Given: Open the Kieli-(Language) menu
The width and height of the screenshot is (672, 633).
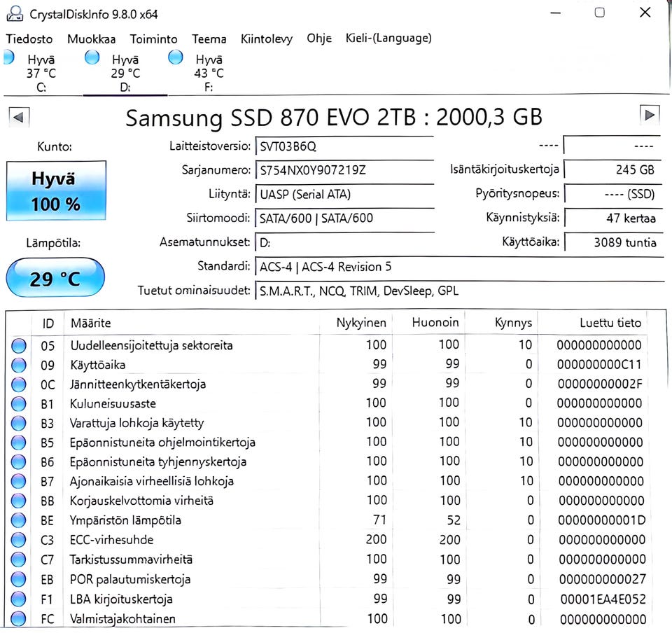Looking at the screenshot, I should point(388,38).
